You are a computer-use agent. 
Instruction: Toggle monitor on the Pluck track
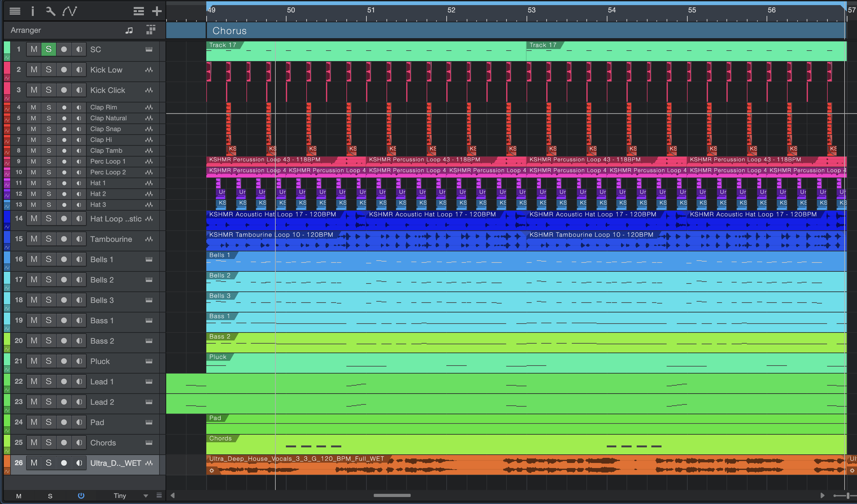pos(79,361)
